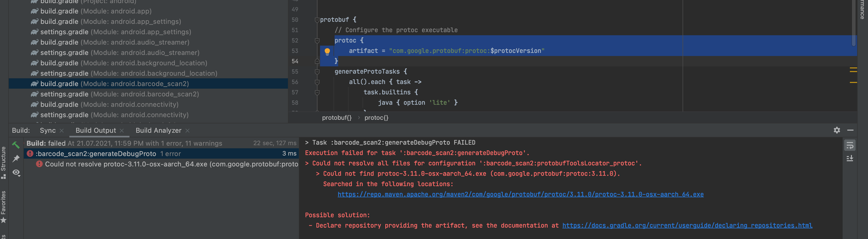868x239 pixels.
Task: Click the hammer rebuild icon in Build panel
Action: pos(16,145)
